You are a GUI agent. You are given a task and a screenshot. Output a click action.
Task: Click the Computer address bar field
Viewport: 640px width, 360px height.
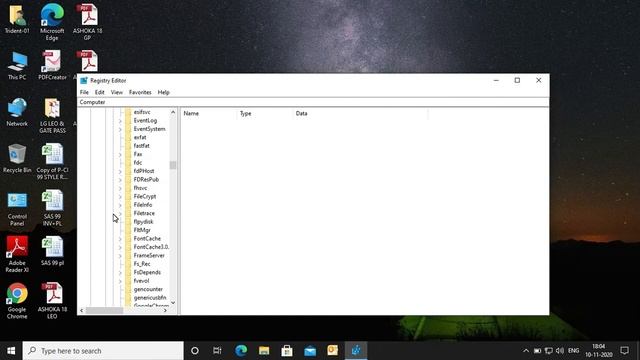[313, 102]
